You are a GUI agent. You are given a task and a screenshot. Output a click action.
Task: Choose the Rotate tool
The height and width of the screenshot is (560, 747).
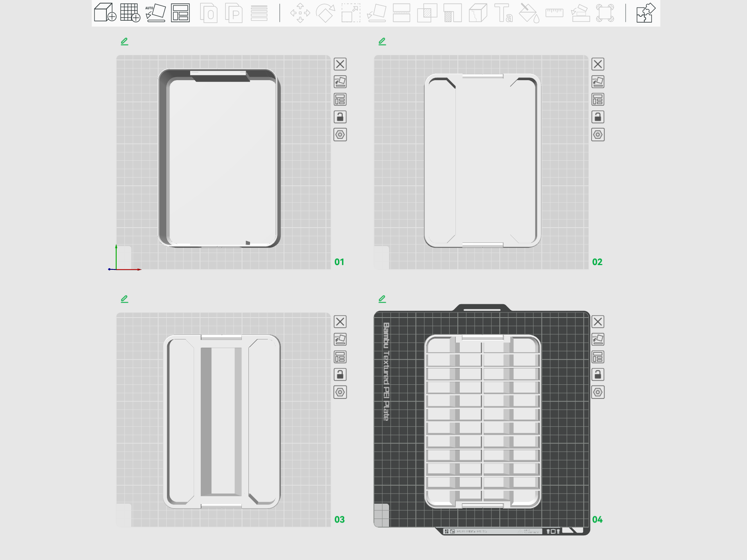[326, 13]
